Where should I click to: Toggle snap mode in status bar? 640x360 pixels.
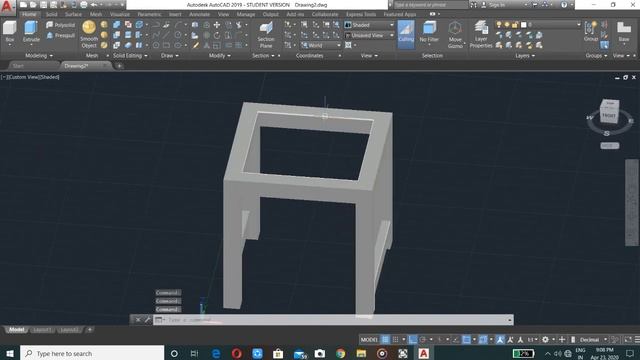point(396,340)
